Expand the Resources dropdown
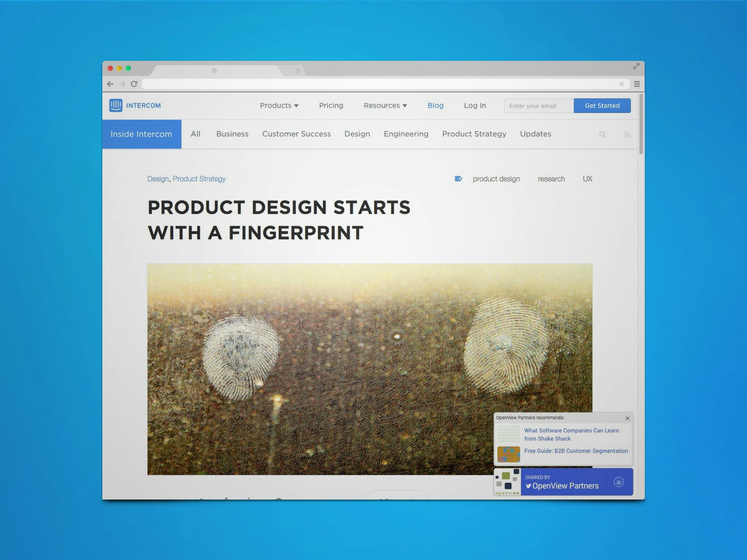Viewport: 747px width, 560px height. (x=385, y=106)
